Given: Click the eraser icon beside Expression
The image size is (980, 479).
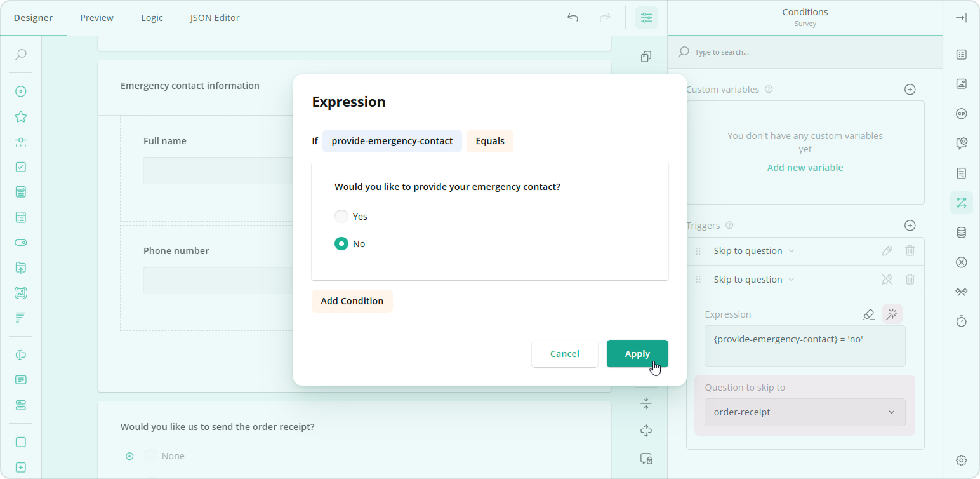Looking at the screenshot, I should point(868,314).
